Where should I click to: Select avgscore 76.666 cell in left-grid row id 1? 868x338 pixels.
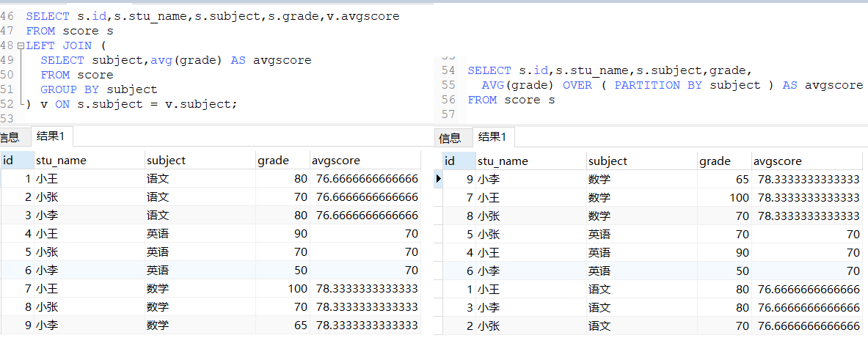[x=365, y=179]
